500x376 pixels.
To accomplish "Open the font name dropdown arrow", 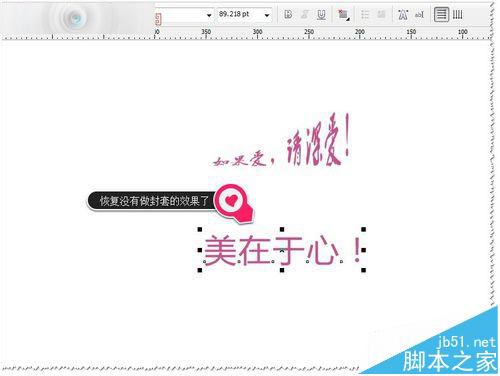I will pos(209,15).
